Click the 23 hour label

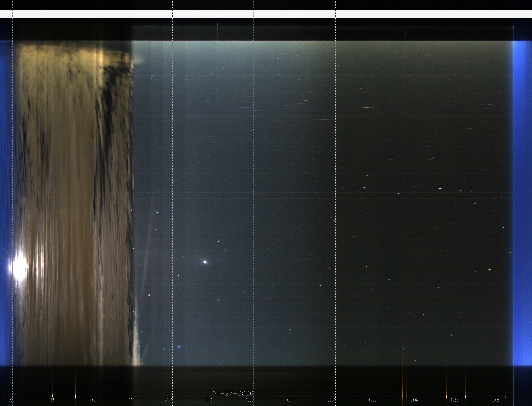pos(209,400)
